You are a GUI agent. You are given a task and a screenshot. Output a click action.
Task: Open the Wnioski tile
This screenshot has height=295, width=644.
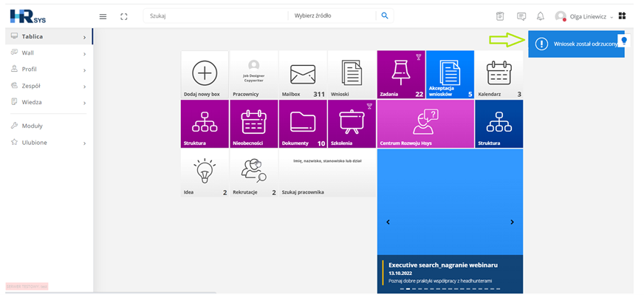click(352, 75)
